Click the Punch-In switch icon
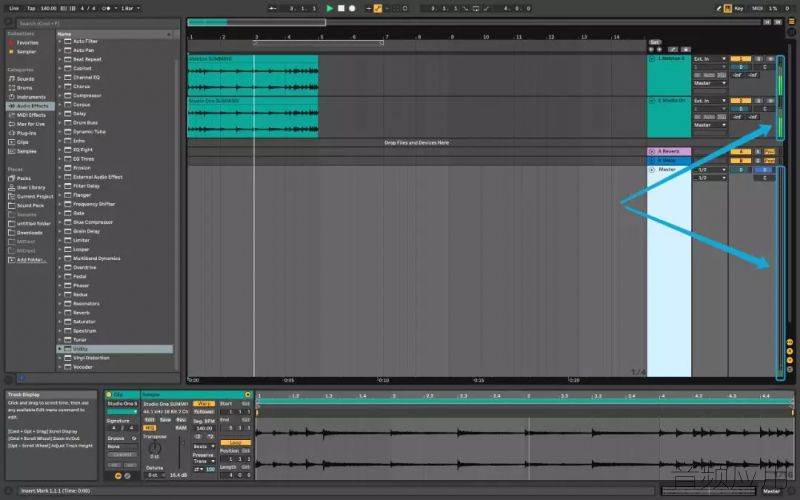Image resolution: width=800 pixels, height=500 pixels. 465,8
